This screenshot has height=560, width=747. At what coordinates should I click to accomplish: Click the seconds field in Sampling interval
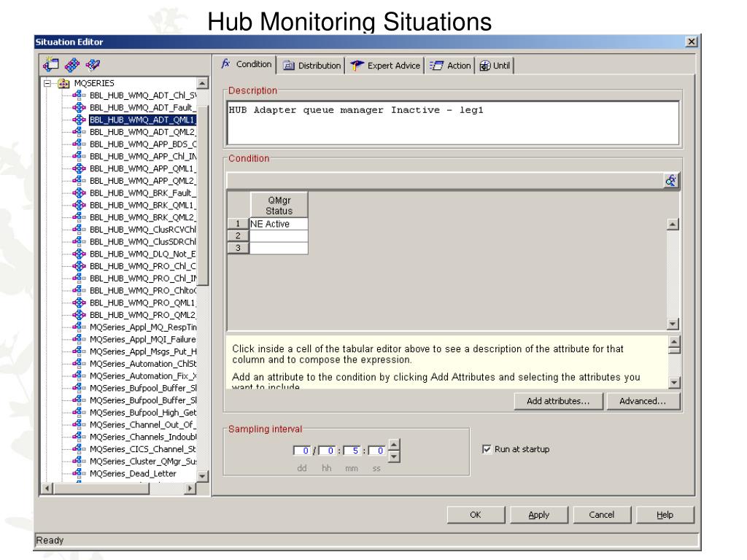tap(377, 451)
